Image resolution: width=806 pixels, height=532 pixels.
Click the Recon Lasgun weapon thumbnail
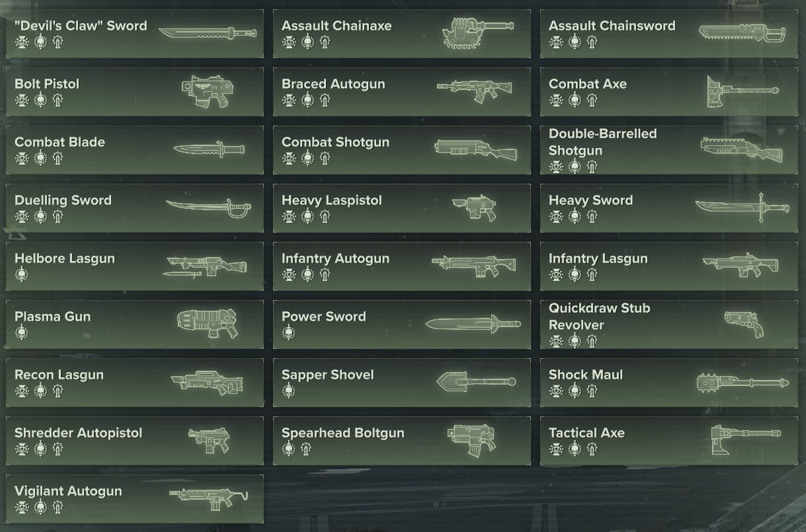tap(207, 383)
